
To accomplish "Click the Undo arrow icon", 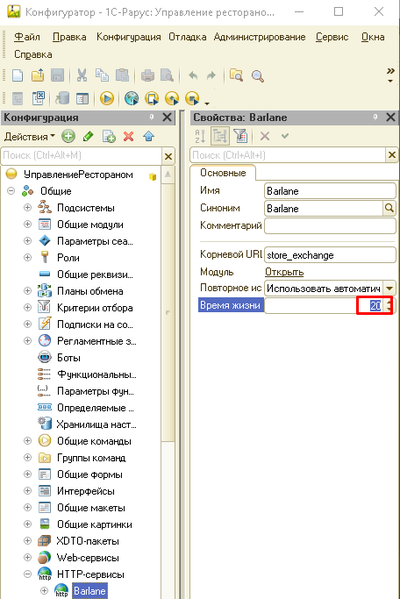I will click(x=193, y=76).
